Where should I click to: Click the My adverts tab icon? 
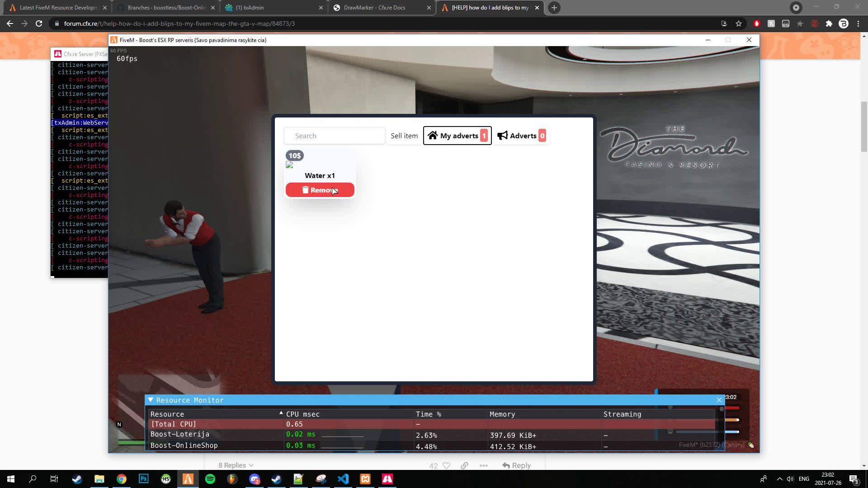433,135
